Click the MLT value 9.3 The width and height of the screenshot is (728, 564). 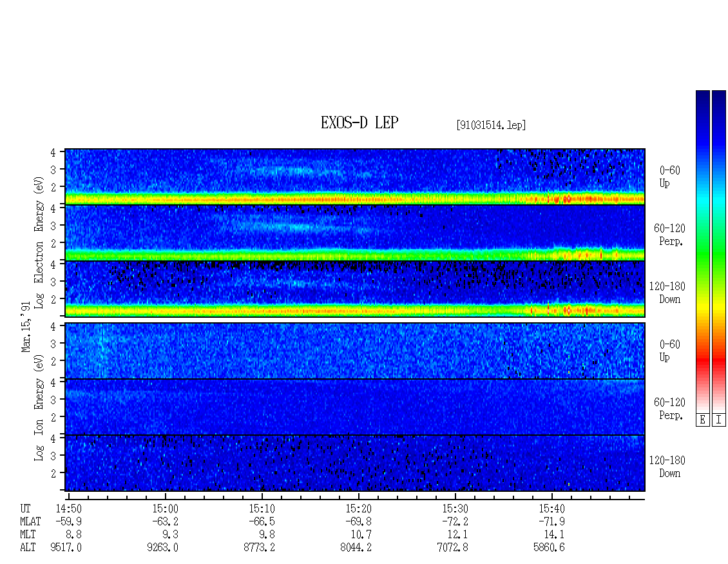pyautogui.click(x=170, y=535)
